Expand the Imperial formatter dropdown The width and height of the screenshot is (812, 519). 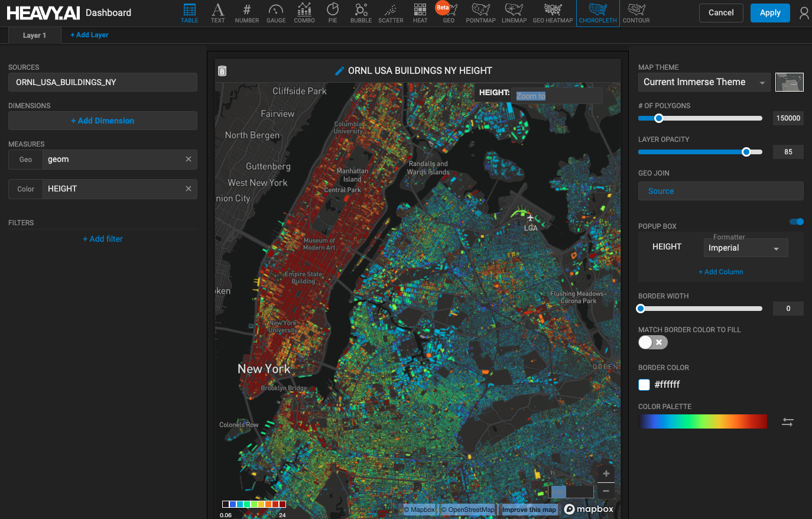744,248
